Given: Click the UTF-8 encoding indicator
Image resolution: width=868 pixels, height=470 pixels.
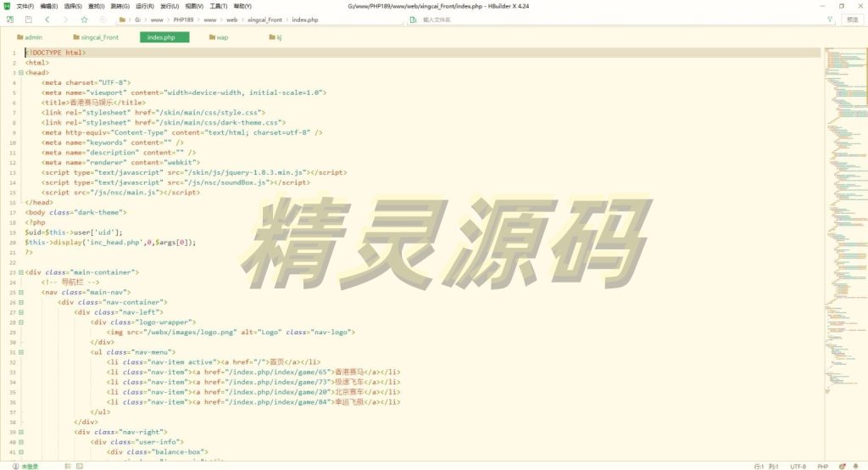Looking at the screenshot, I should pos(798,466).
